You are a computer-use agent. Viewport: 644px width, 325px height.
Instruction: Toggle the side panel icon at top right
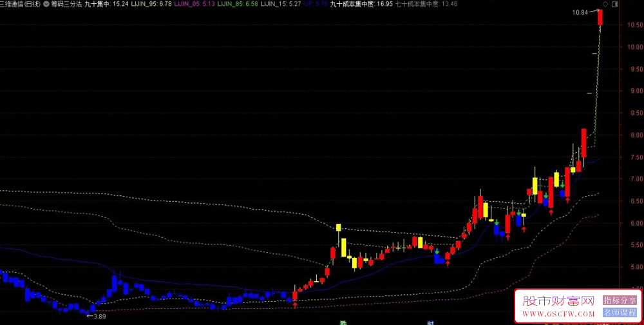tap(614, 4)
